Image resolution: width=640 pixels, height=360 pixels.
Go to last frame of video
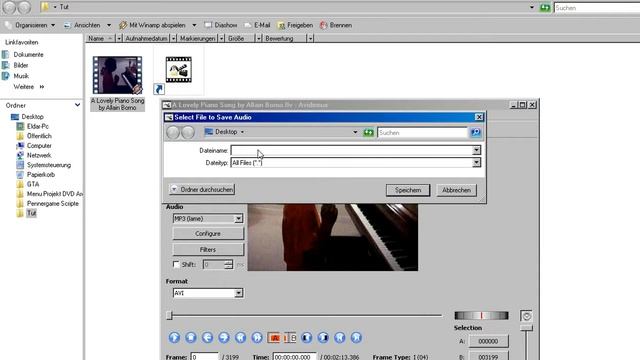356,338
